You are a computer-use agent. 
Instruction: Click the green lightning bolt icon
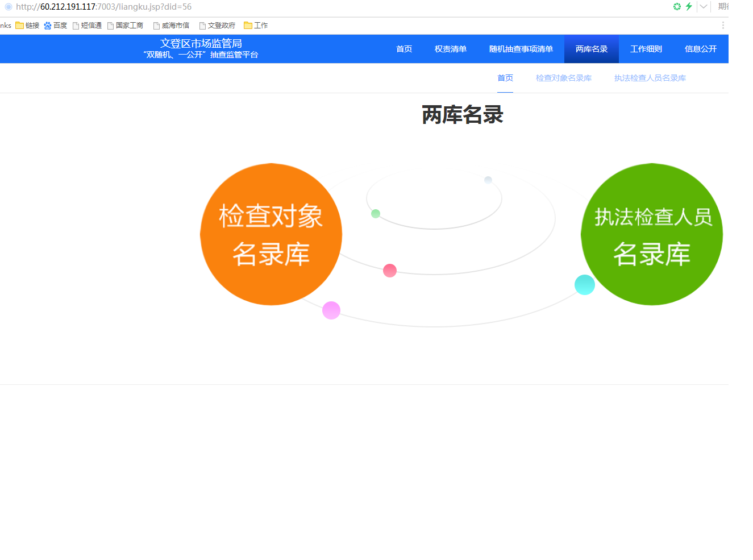click(x=689, y=7)
